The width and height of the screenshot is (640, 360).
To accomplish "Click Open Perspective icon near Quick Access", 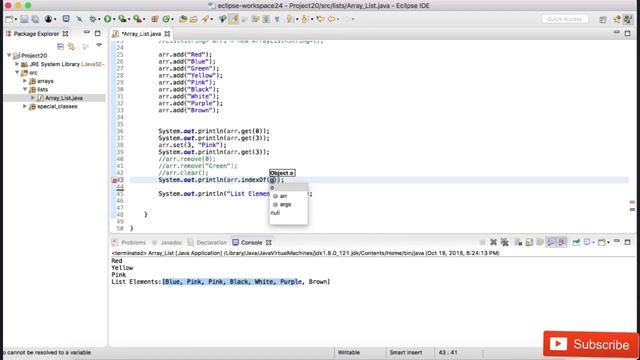I will click(x=603, y=19).
